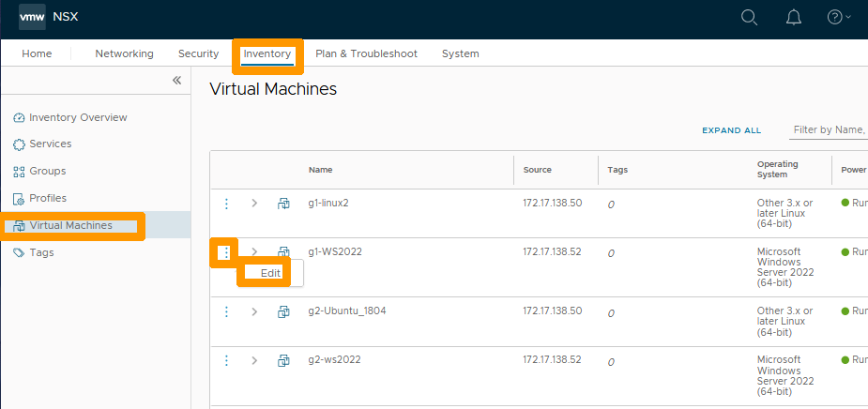868x409 pixels.
Task: Open actions menu for g1-linux2
Action: [226, 204]
